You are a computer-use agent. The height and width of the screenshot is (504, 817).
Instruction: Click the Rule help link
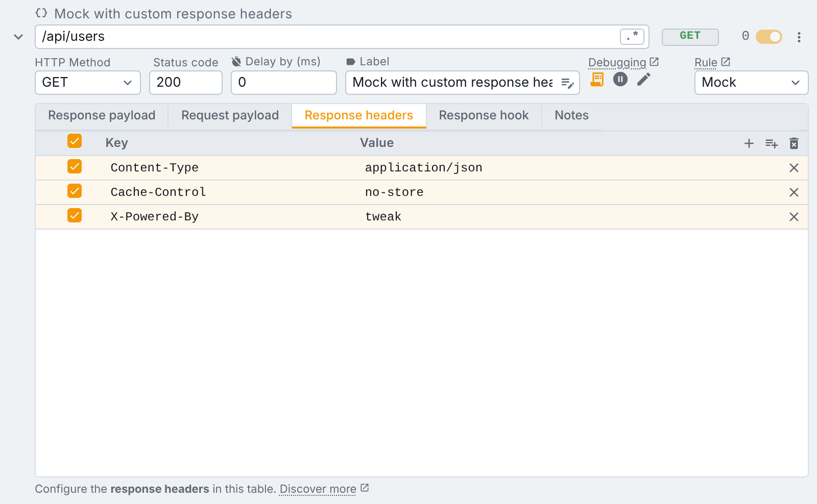click(x=706, y=62)
